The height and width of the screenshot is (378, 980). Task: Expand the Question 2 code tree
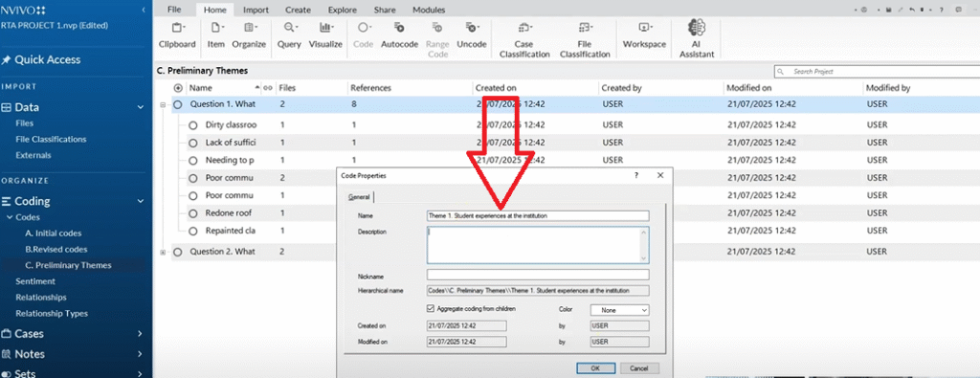[x=163, y=253]
